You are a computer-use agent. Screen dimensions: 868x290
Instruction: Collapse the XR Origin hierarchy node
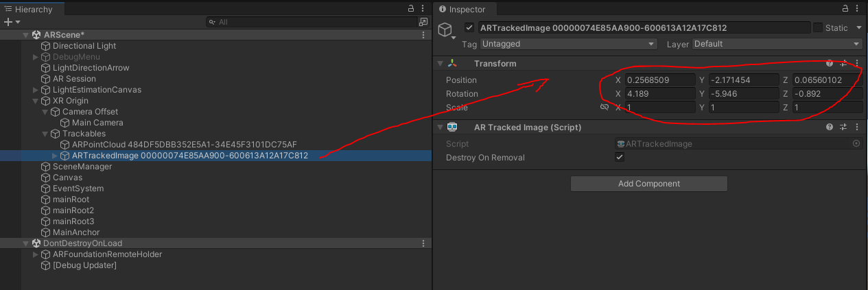(36, 101)
